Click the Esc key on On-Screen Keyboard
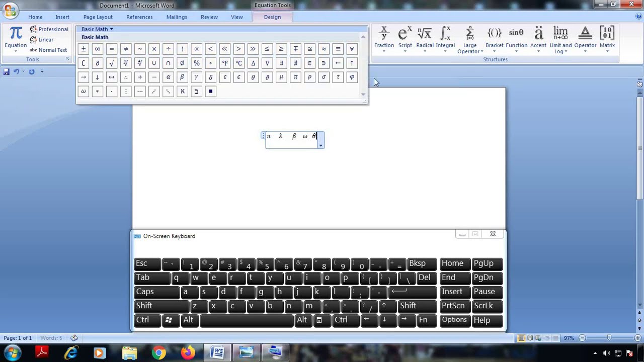The height and width of the screenshot is (362, 644). coord(147,263)
